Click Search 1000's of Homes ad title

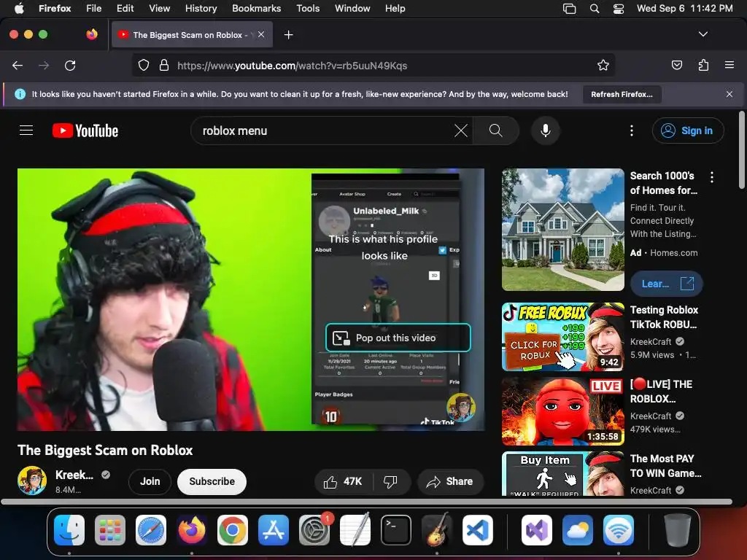tap(664, 183)
